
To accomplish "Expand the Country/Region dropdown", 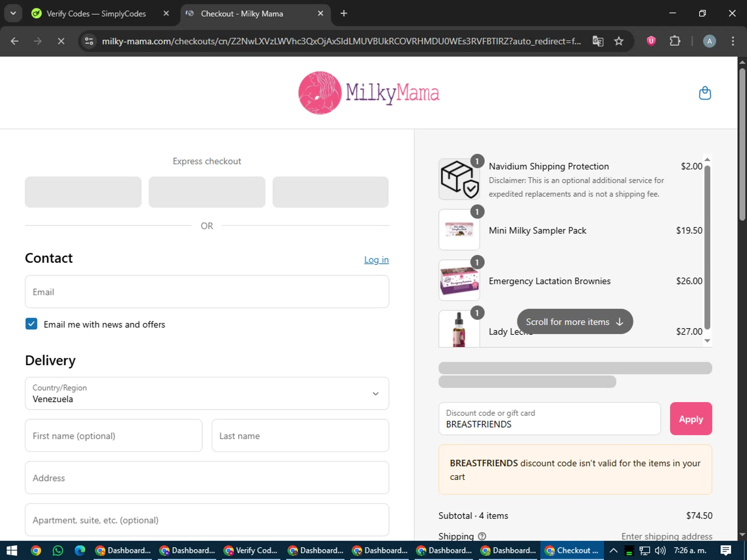I will pyautogui.click(x=207, y=393).
